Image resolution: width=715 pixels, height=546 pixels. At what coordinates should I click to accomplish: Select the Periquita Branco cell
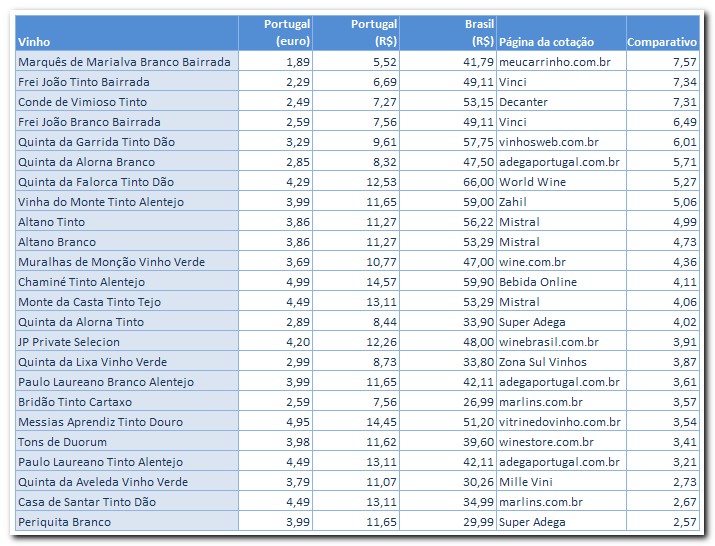pyautogui.click(x=127, y=521)
